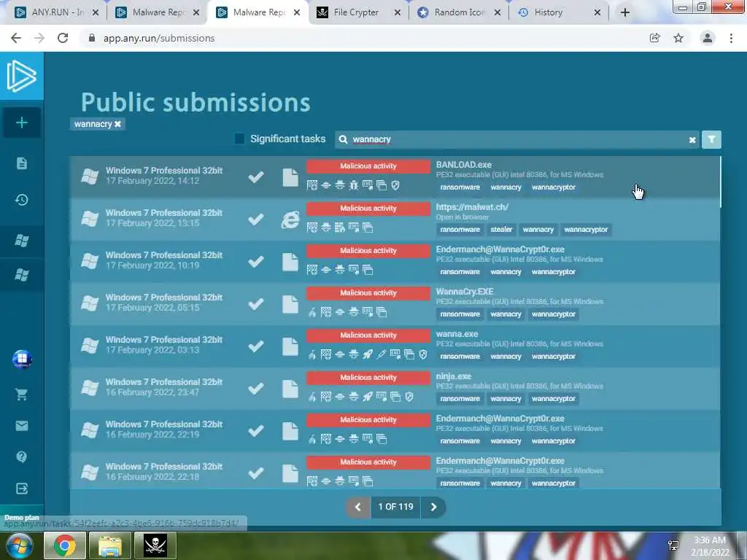Click the shield icon on BANLOAD.exe row

click(395, 185)
